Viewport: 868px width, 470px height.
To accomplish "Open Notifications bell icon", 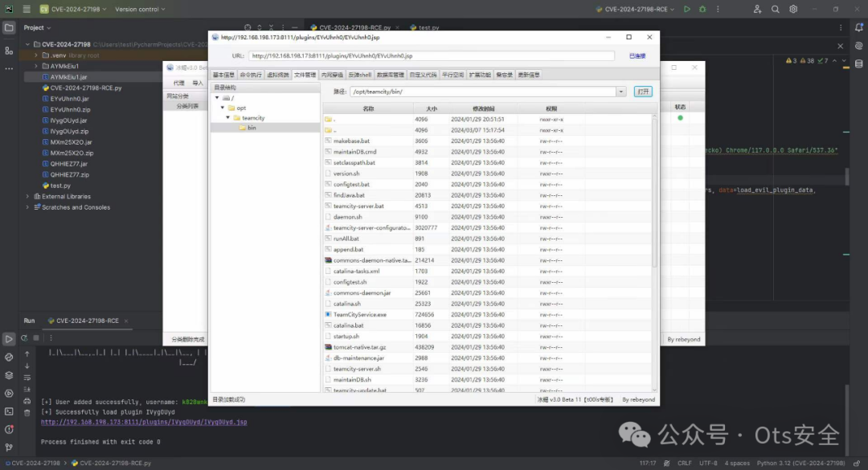I will [858, 27].
